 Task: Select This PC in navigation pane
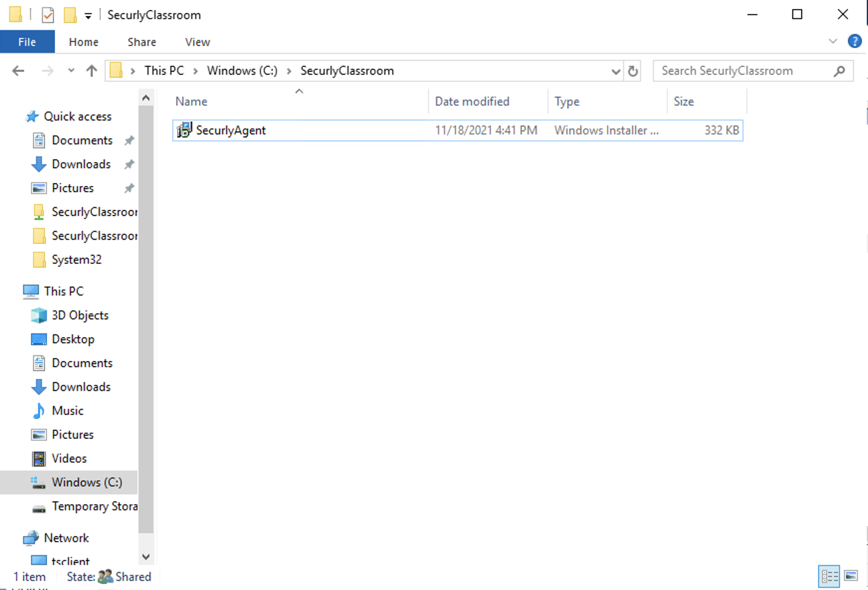[x=64, y=292]
